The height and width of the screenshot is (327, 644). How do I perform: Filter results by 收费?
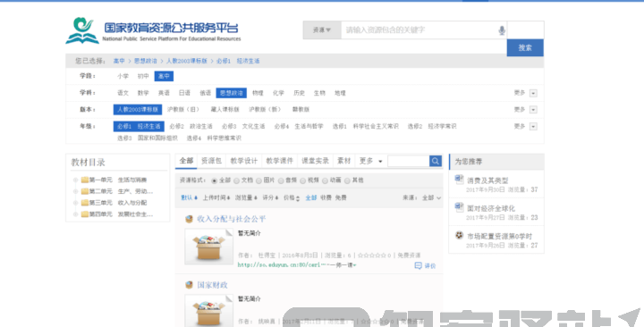326,197
